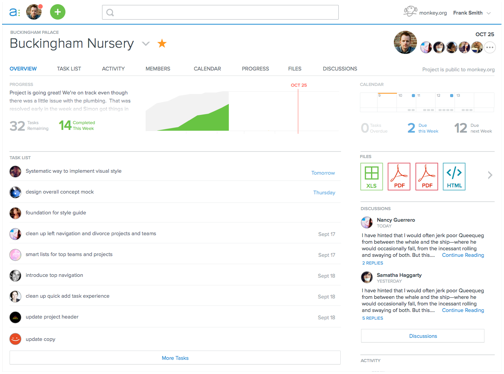Click the Discussions button under the discussion posts
The height and width of the screenshot is (374, 504).
point(423,336)
